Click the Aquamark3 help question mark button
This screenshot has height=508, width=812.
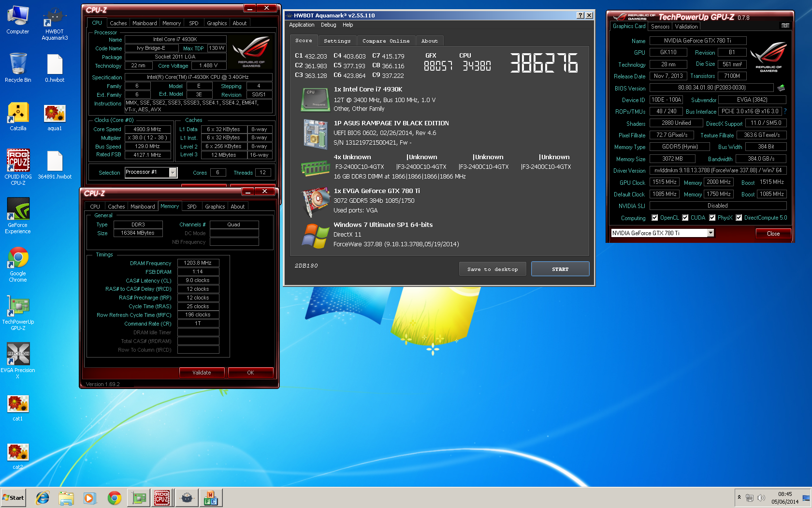580,15
